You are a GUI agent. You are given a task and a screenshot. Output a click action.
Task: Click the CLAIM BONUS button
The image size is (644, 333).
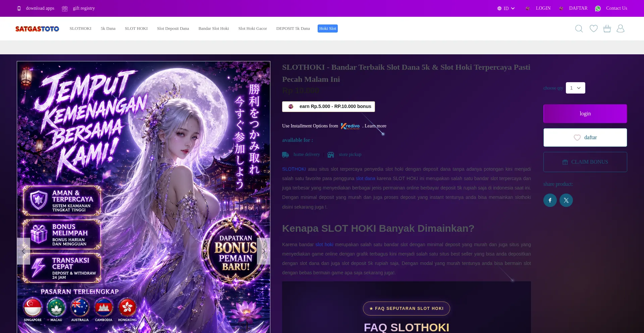(585, 162)
